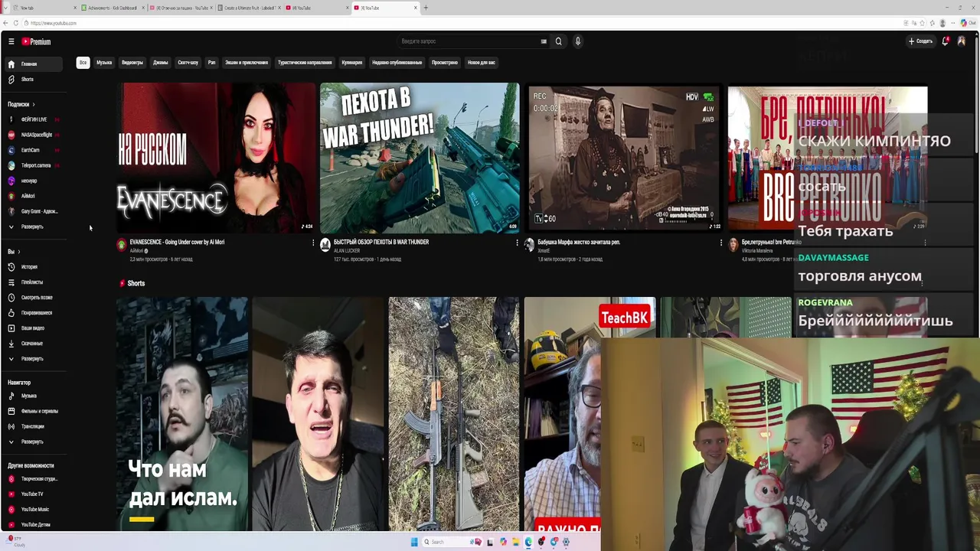Screen dimensions: 980x551
Task: Go to Главная in the sidebar
Action: click(x=34, y=64)
